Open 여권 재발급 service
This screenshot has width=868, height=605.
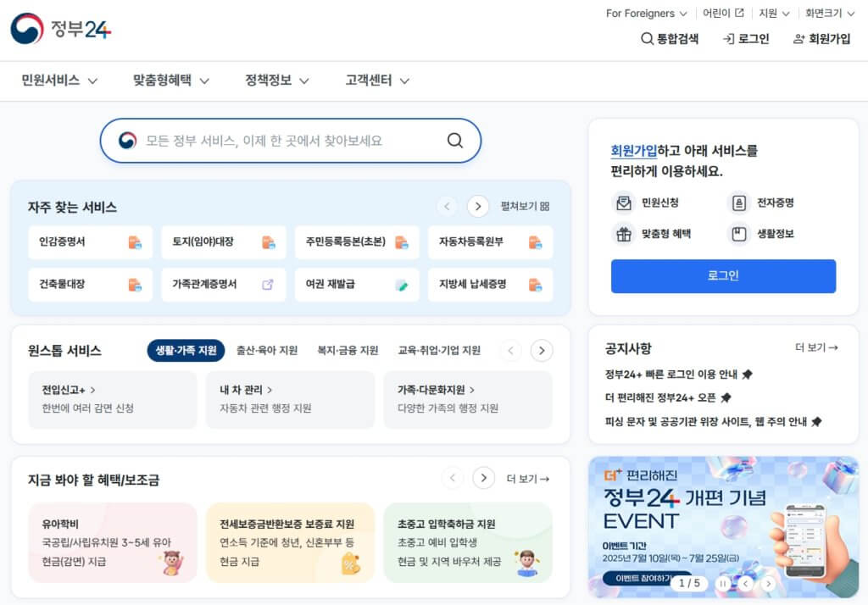tap(357, 285)
